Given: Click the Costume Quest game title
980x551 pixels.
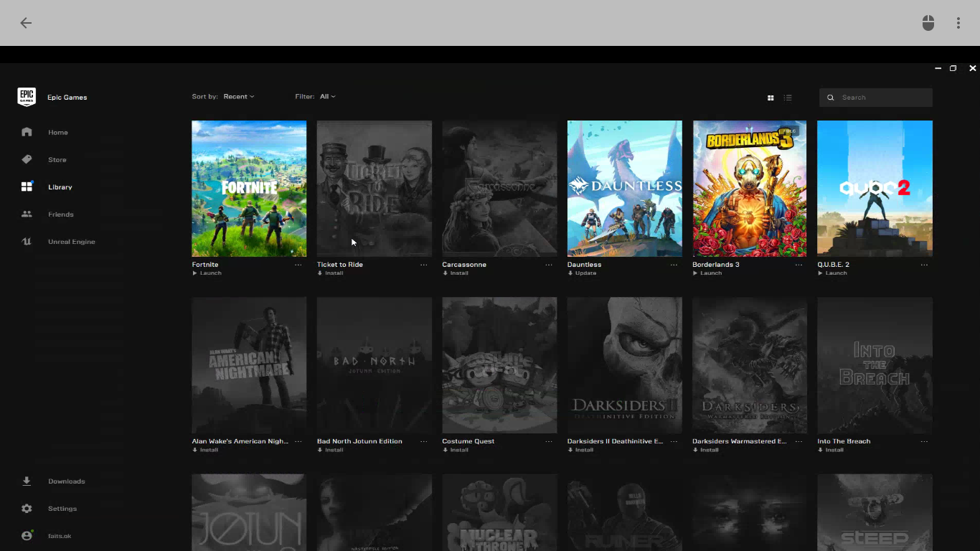Looking at the screenshot, I should [468, 441].
